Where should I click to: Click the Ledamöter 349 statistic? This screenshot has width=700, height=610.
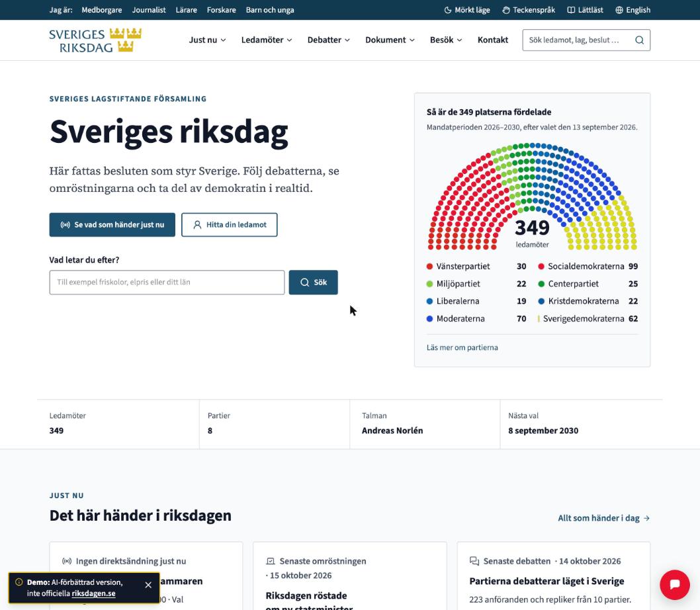coord(67,423)
